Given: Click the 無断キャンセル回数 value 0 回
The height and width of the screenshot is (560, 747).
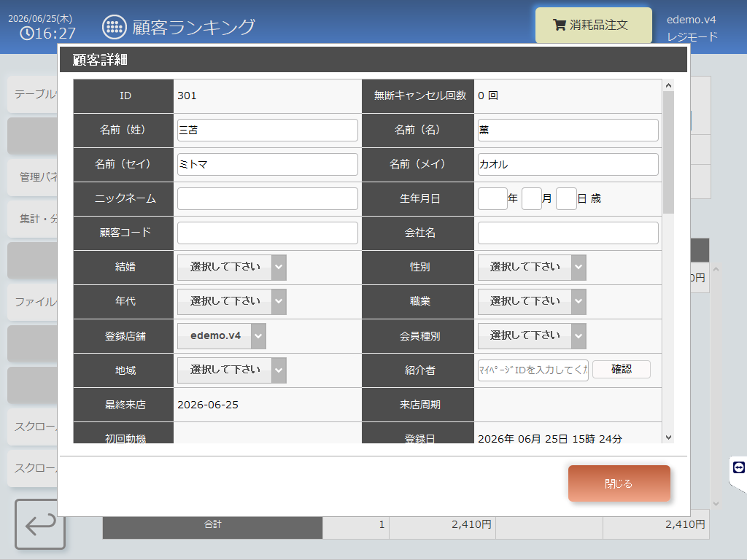Looking at the screenshot, I should pyautogui.click(x=488, y=96).
